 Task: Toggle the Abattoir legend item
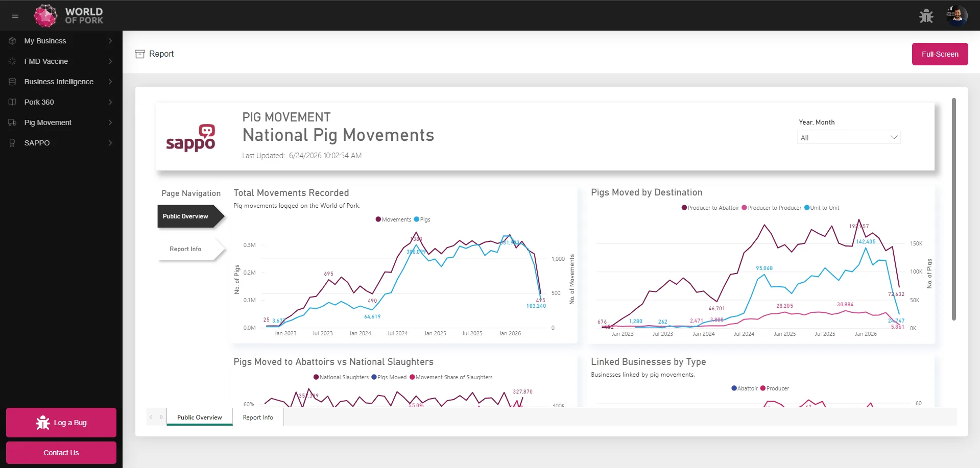tap(745, 388)
